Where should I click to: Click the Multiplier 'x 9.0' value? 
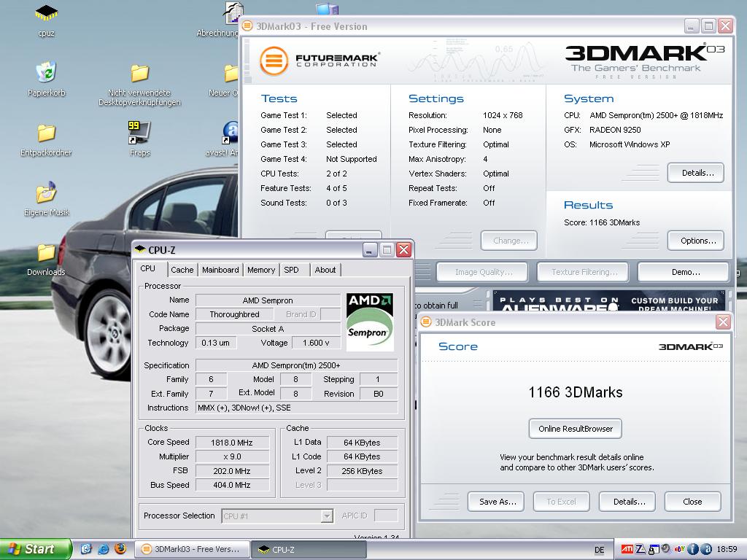[x=232, y=456]
